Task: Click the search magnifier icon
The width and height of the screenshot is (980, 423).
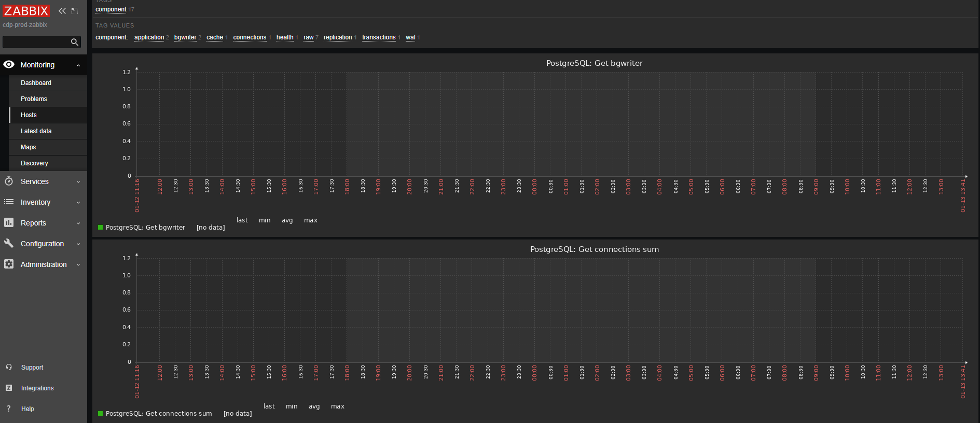Action: point(75,42)
